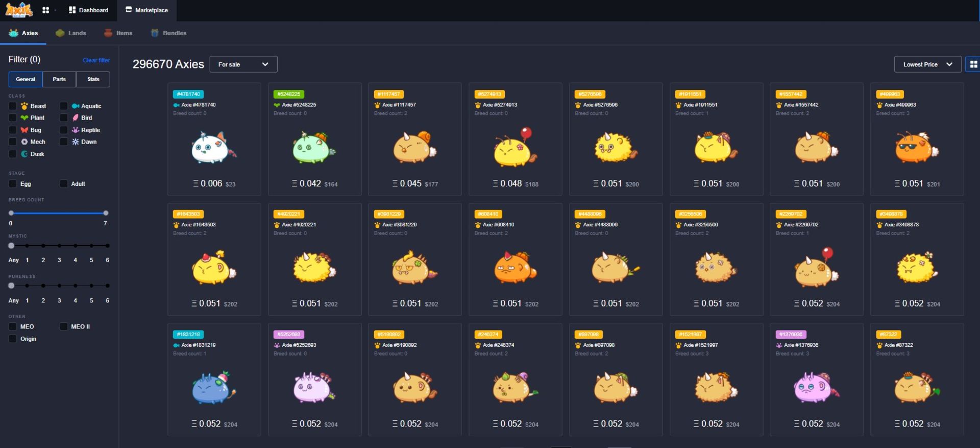Click the breed count slider minimum handle
980x448 pixels.
click(x=11, y=213)
